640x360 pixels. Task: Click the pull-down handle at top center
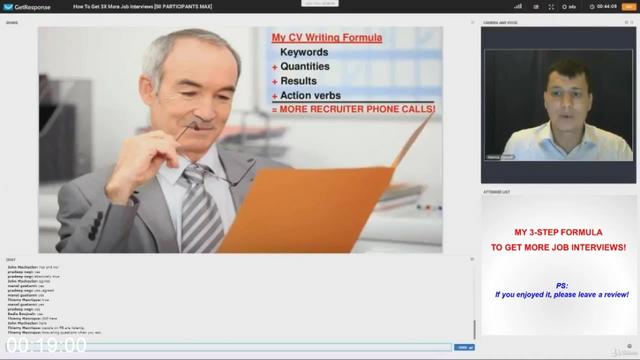coord(320,3)
